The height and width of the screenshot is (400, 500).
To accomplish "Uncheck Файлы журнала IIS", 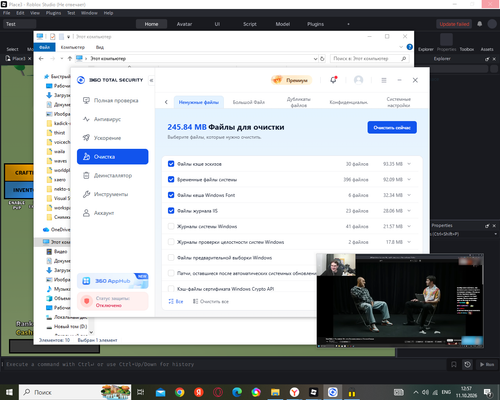I will [171, 211].
